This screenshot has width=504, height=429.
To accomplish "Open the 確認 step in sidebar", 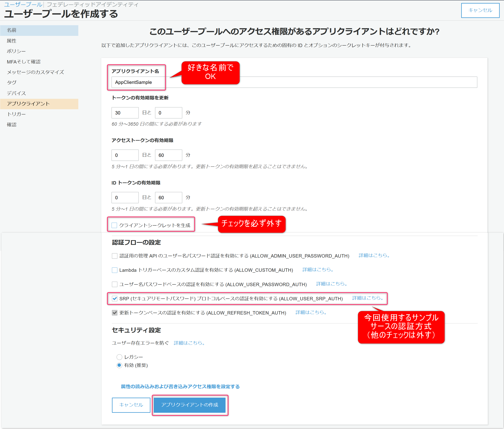I will (x=12, y=124).
